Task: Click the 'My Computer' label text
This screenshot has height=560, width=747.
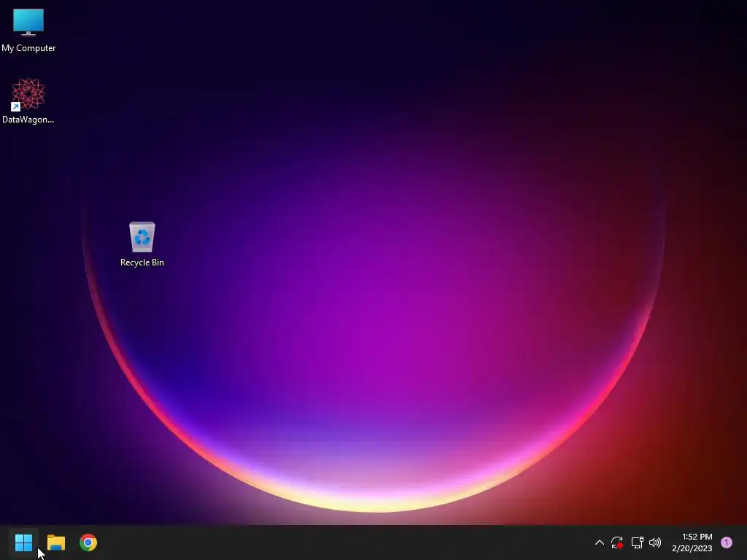Action: pos(28,48)
